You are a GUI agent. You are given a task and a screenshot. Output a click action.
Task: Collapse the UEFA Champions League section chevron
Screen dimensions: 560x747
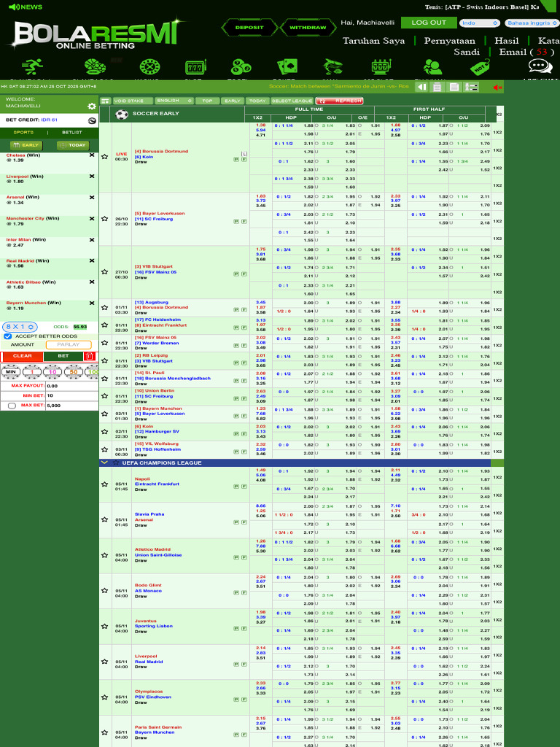click(104, 462)
